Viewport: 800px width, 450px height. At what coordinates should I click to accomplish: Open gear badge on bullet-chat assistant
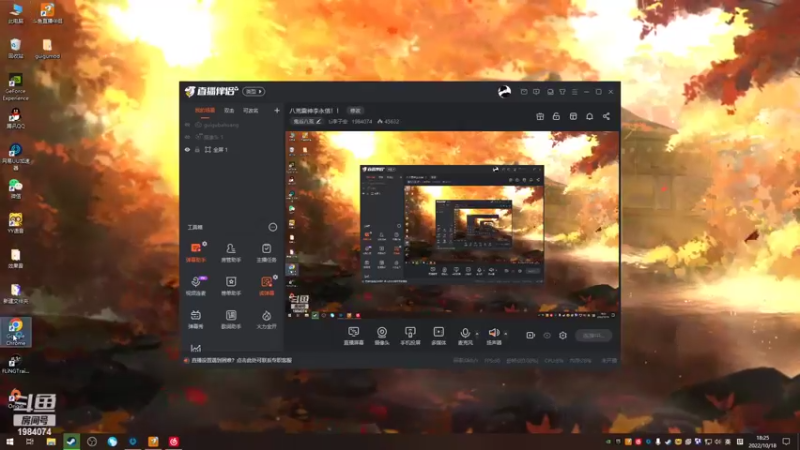click(x=205, y=244)
